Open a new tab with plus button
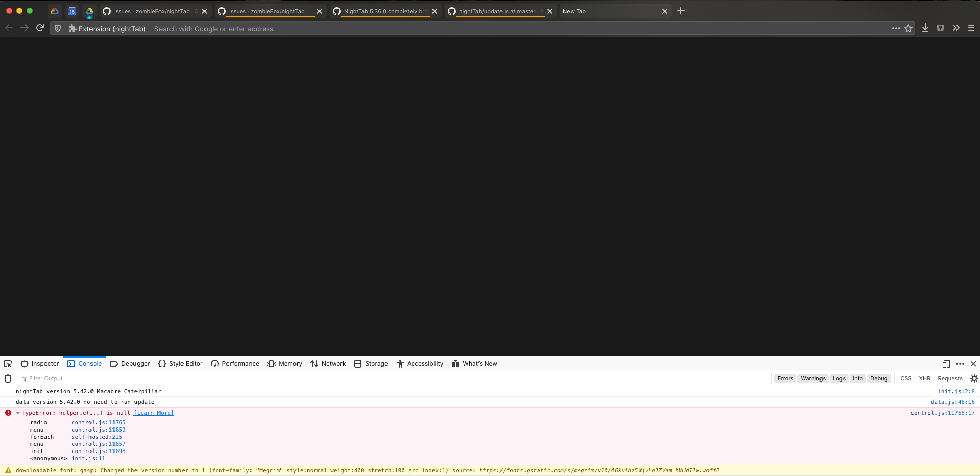The height and width of the screenshot is (476, 980). 681,11
